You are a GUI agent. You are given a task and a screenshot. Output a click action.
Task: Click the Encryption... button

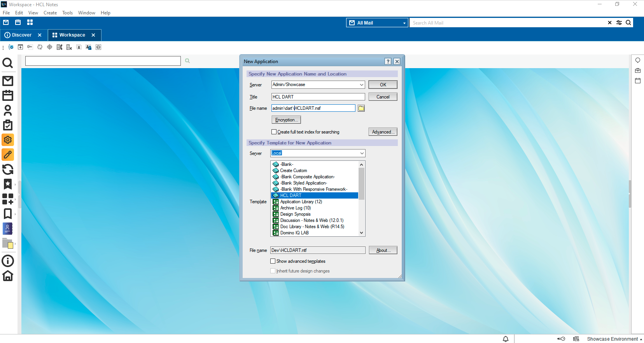286,120
